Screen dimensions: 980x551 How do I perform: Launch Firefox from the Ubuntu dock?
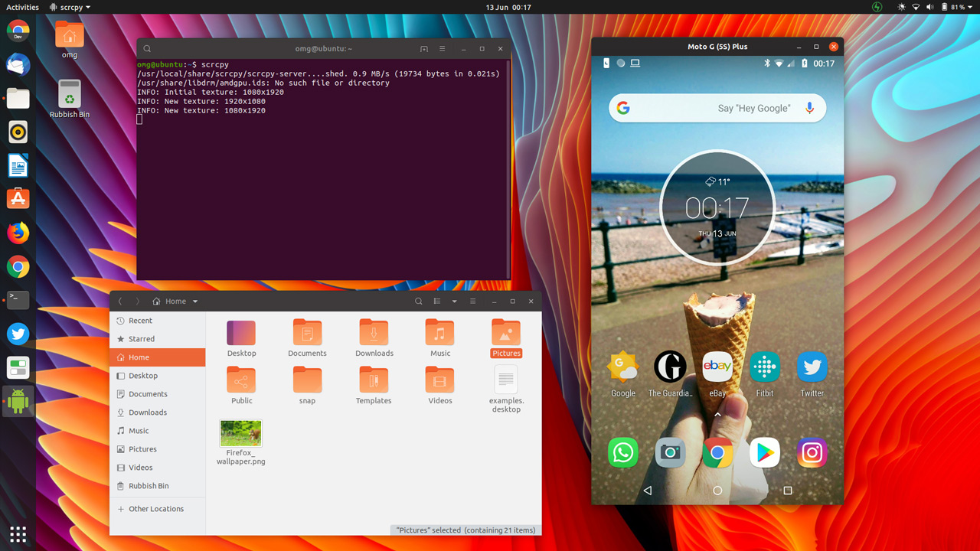point(18,233)
